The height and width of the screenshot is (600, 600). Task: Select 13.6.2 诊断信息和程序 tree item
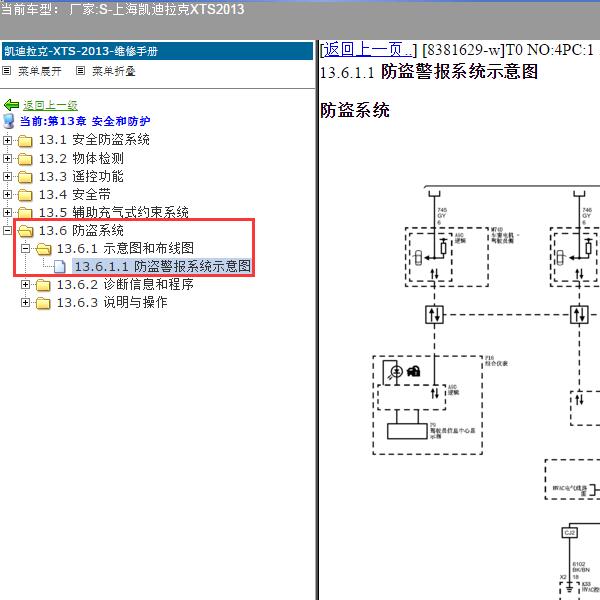(x=125, y=284)
